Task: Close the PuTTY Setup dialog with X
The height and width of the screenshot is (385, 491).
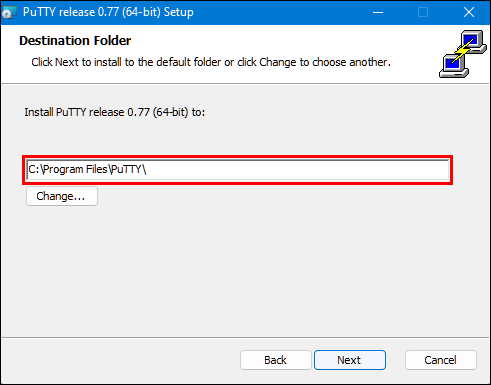Action: (468, 13)
